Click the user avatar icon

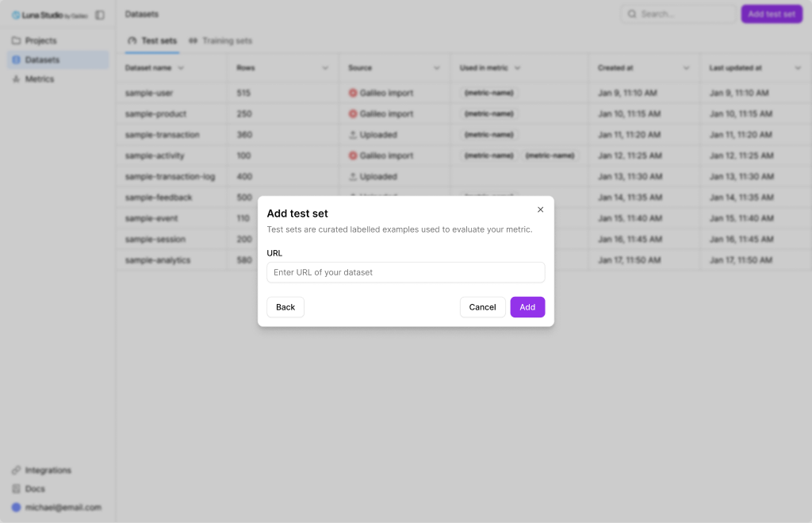(x=16, y=507)
